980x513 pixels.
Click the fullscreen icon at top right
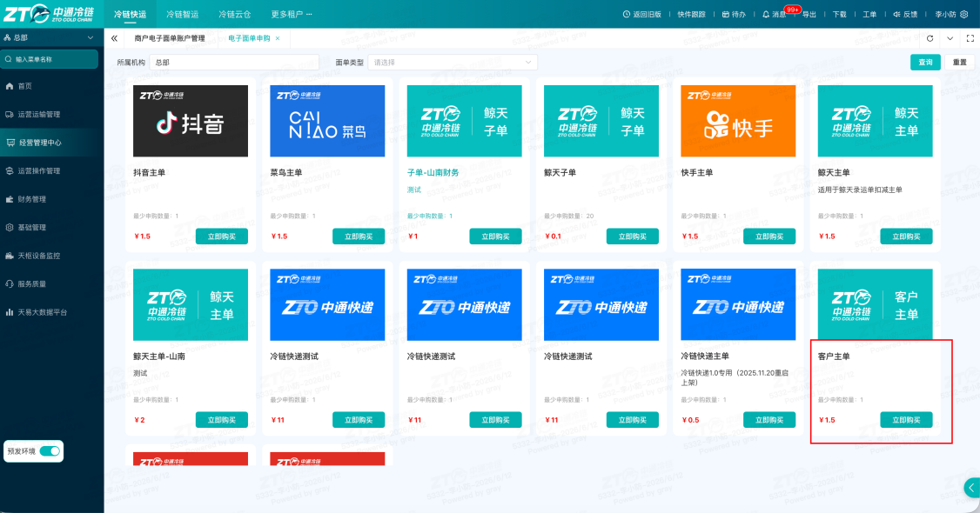pos(970,39)
